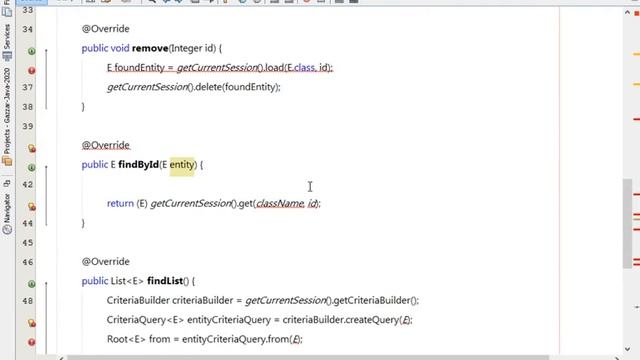Click line number 39 in gutter

tap(27, 126)
